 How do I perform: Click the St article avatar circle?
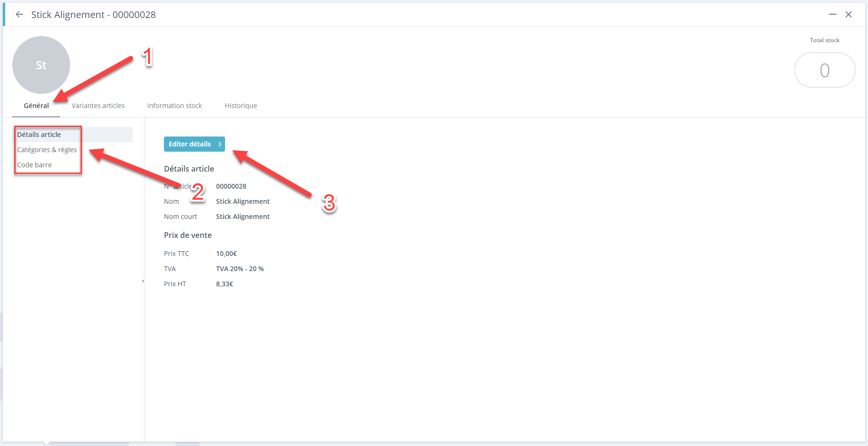pos(41,65)
